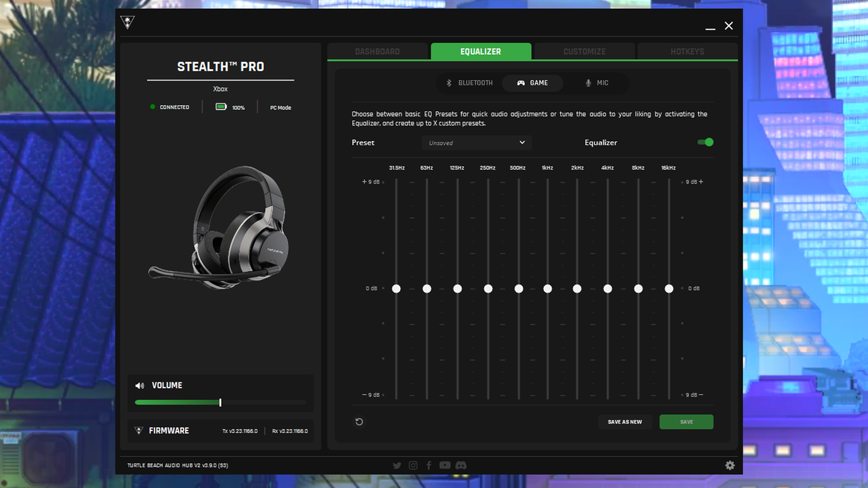Open the Discord social link icon
The image size is (868, 488).
coord(461,465)
